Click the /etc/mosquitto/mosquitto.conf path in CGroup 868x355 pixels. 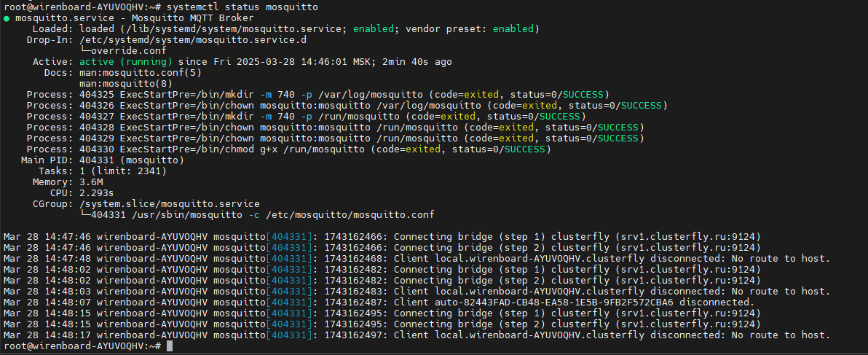[350, 214]
